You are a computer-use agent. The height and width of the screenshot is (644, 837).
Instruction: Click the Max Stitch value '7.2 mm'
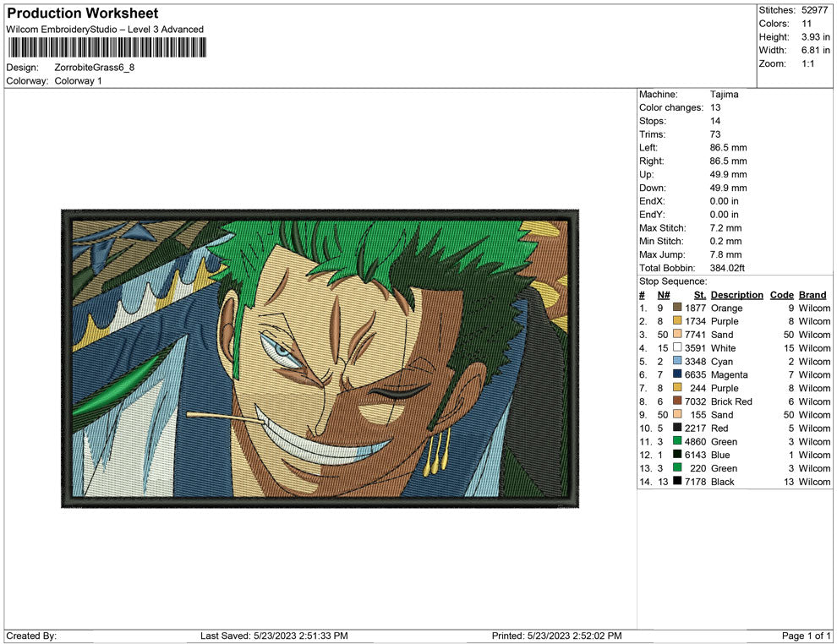(x=726, y=228)
